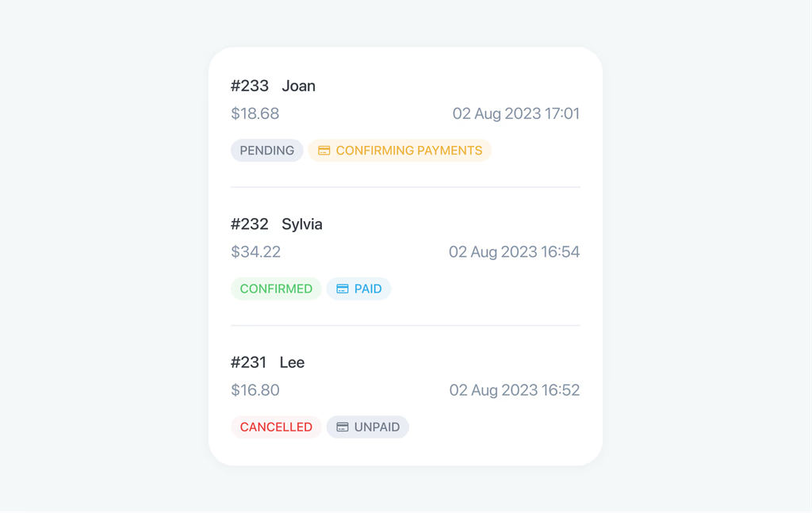Click the $34.22 order amount

(256, 251)
